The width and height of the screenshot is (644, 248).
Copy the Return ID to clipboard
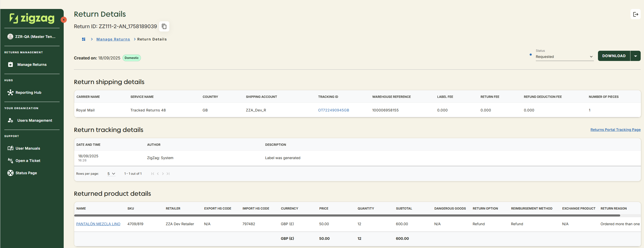[164, 26]
